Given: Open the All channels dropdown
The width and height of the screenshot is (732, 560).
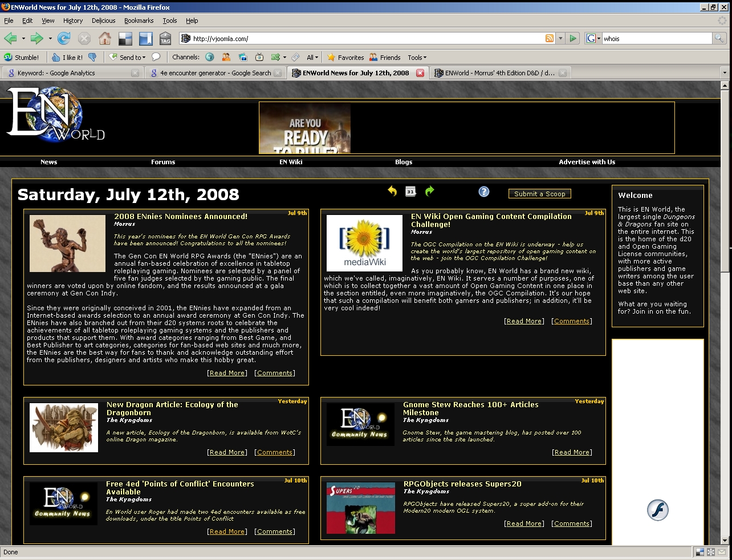Looking at the screenshot, I should [312, 57].
